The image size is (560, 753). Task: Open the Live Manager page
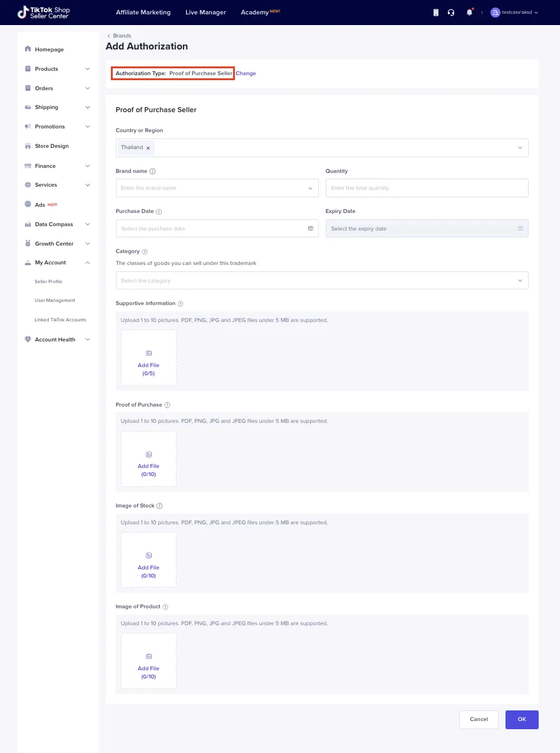[205, 12]
